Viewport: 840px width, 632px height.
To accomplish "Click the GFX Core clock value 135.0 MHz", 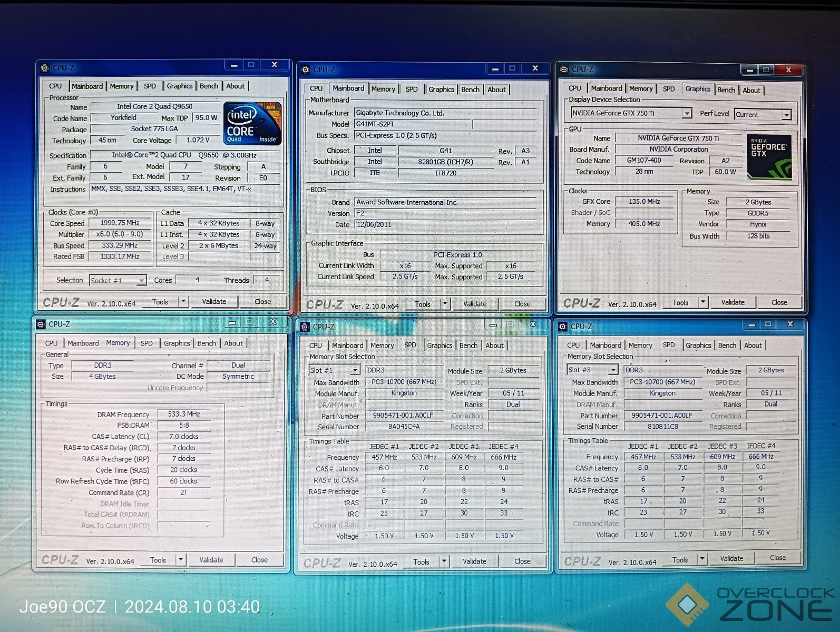I will coord(644,202).
